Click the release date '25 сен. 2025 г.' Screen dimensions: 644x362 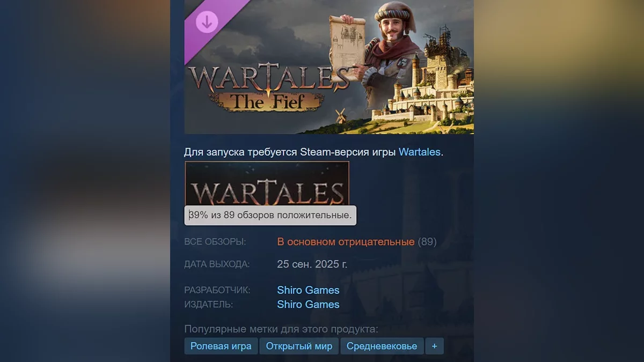click(x=312, y=264)
